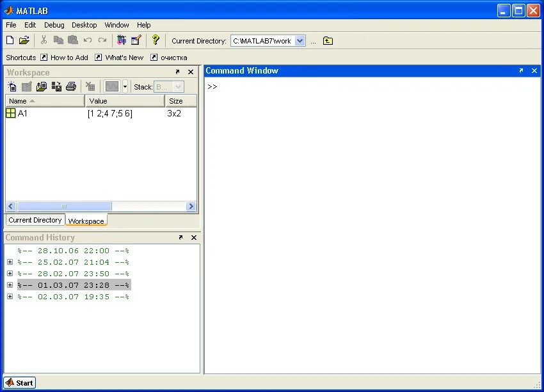Click the yellow Help question mark icon
Viewport: 544px width, 392px height.
pos(156,40)
